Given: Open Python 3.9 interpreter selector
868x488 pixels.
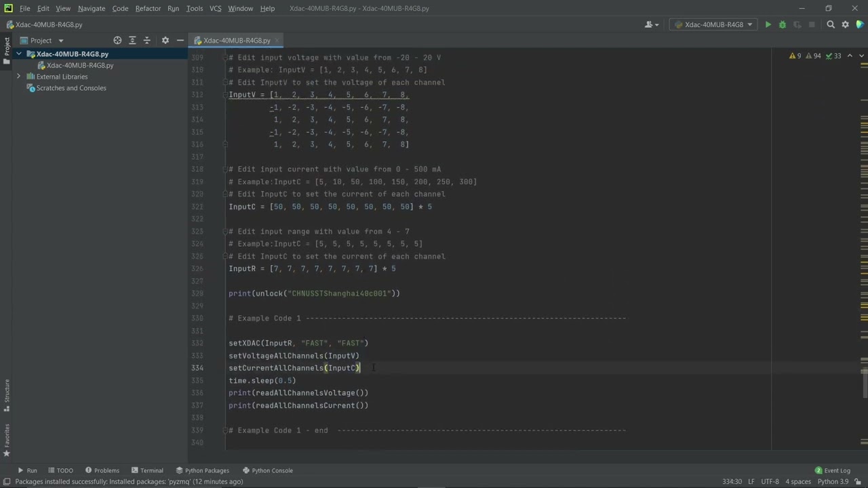Looking at the screenshot, I should 833,482.
